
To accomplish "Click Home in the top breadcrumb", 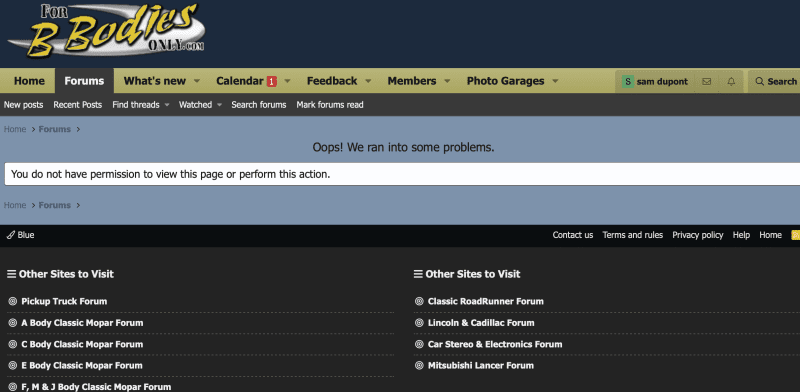I will click(x=15, y=129).
